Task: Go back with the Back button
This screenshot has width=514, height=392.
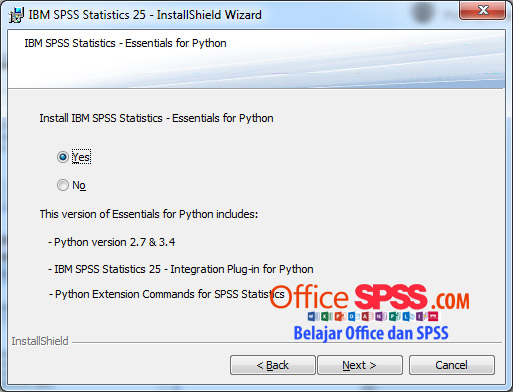Action: (x=272, y=365)
